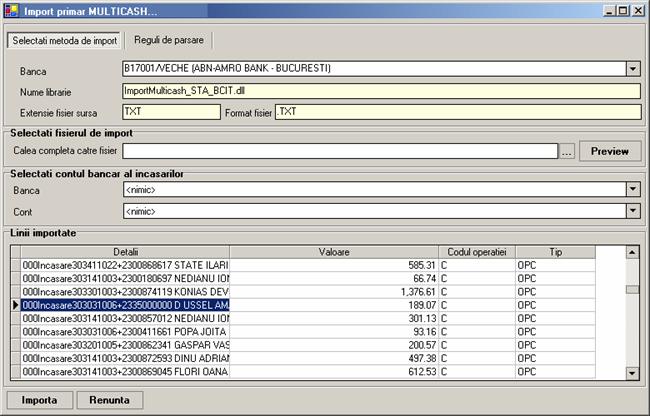Expand the Cont dropdown
This screenshot has width=650, height=416.
(632, 211)
